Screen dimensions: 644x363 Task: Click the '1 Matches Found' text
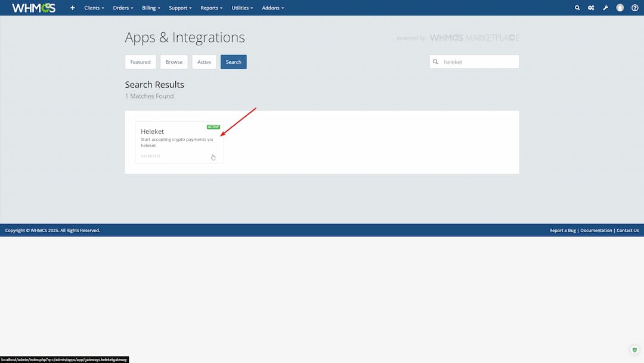(149, 96)
